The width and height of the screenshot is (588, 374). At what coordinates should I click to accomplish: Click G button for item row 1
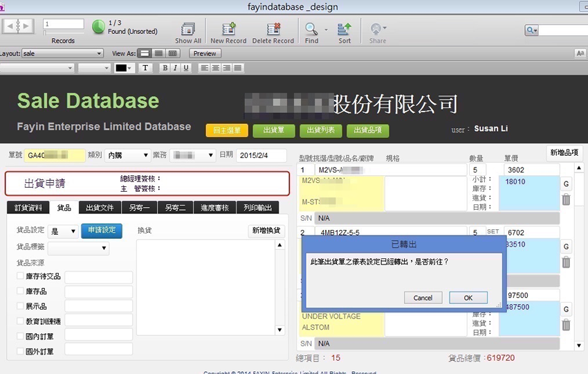567,184
